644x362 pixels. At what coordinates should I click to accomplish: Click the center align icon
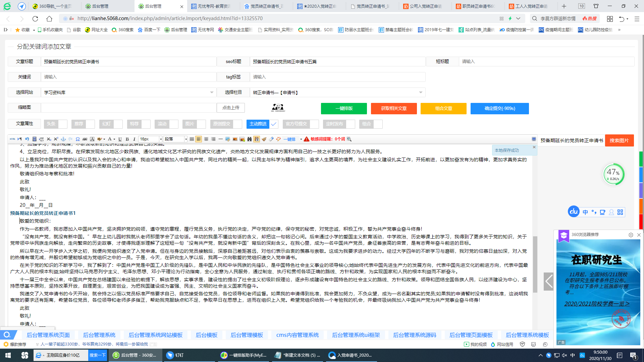click(x=206, y=139)
